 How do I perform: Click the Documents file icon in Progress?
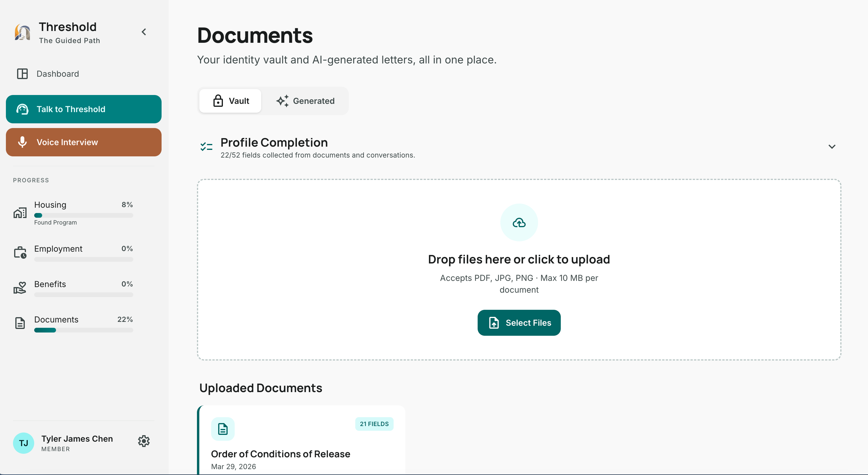click(x=20, y=323)
